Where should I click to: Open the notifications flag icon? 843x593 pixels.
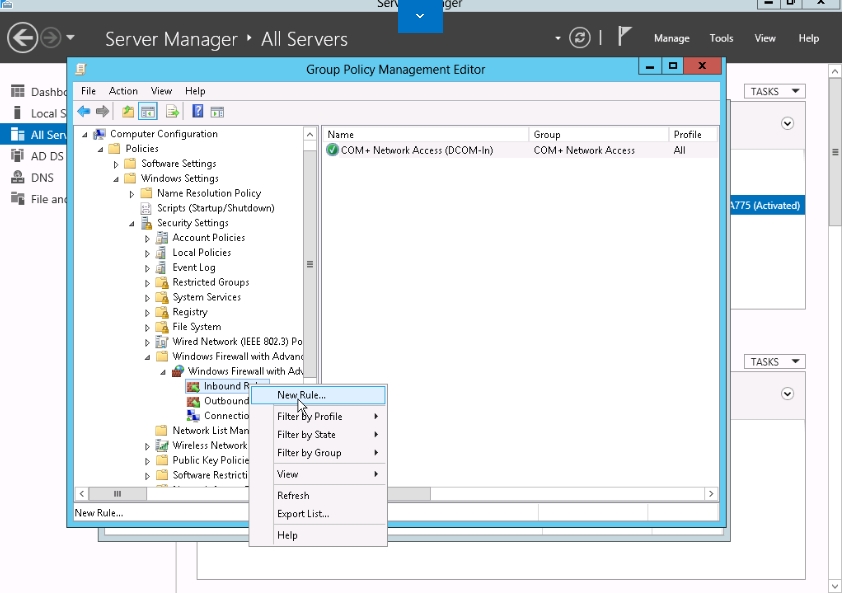625,38
